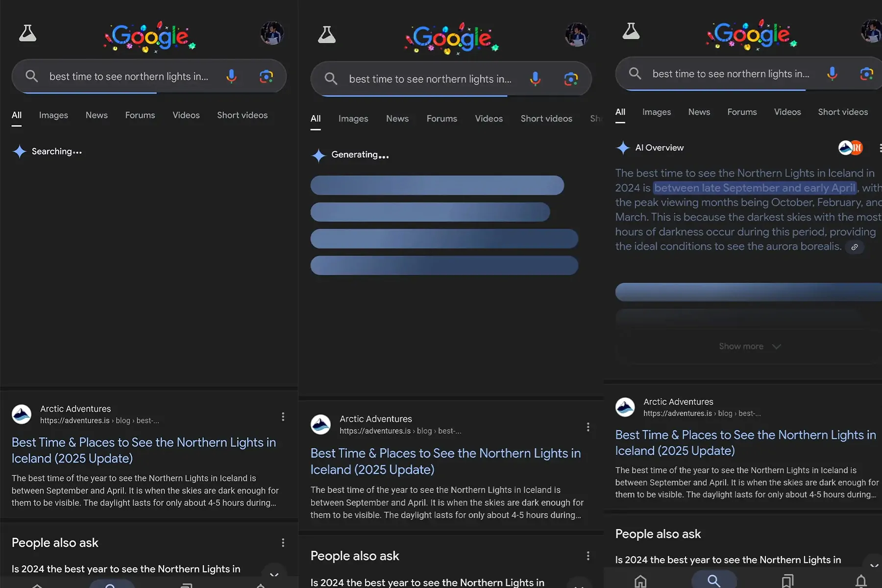The image size is (882, 588).
Task: Click 'Is 2024 the best year' question in right screen
Action: (728, 560)
